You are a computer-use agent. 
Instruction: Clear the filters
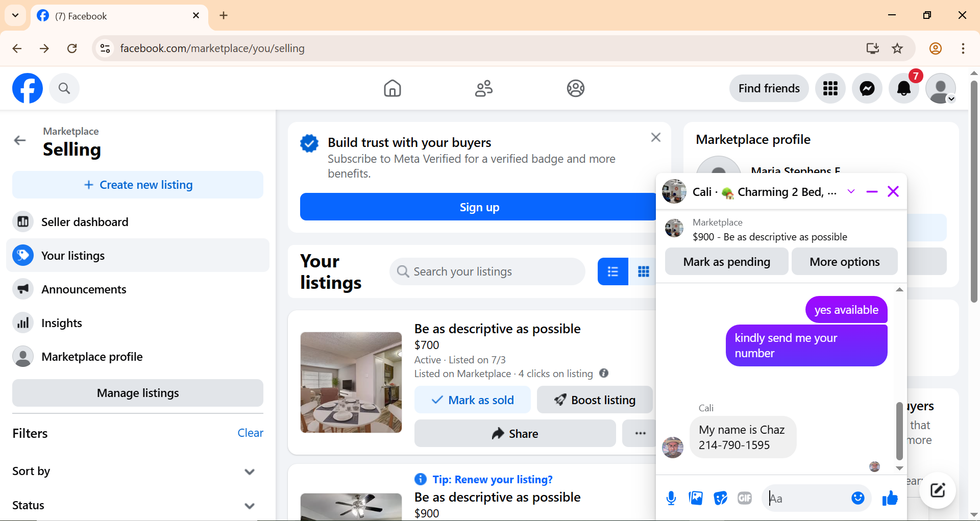click(250, 433)
